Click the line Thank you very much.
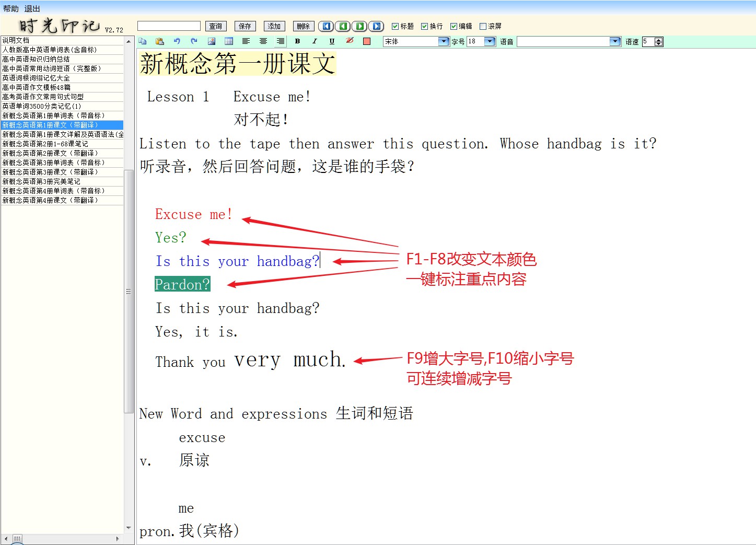 (250, 360)
